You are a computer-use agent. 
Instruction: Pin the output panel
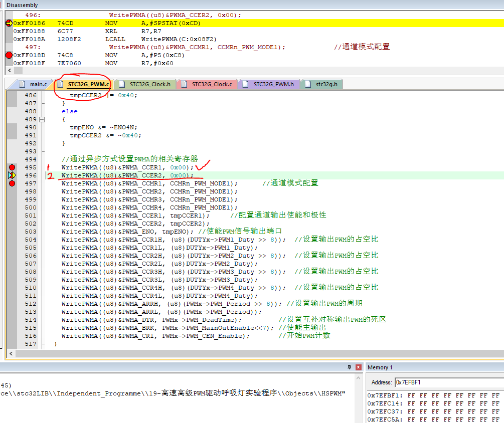pyautogui.click(x=349, y=367)
